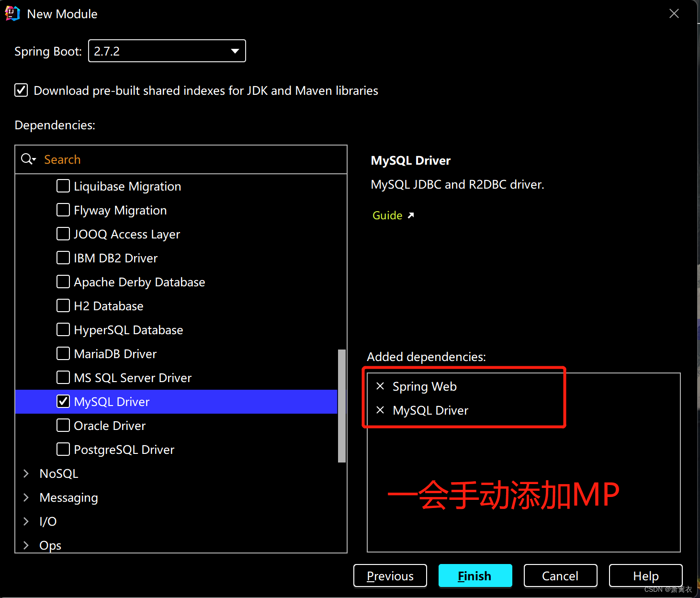The width and height of the screenshot is (700, 598).
Task: Click the Finish button
Action: [x=474, y=575]
